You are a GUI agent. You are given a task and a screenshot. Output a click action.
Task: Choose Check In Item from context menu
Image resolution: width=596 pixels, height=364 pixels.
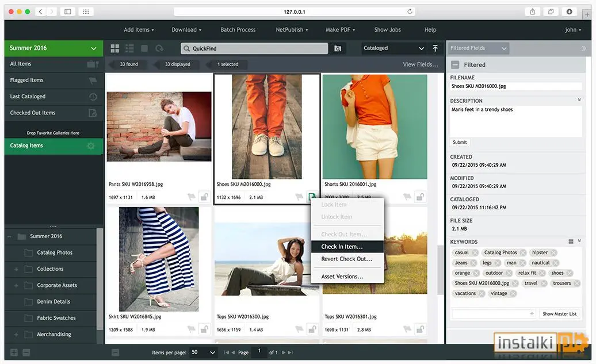pos(342,247)
